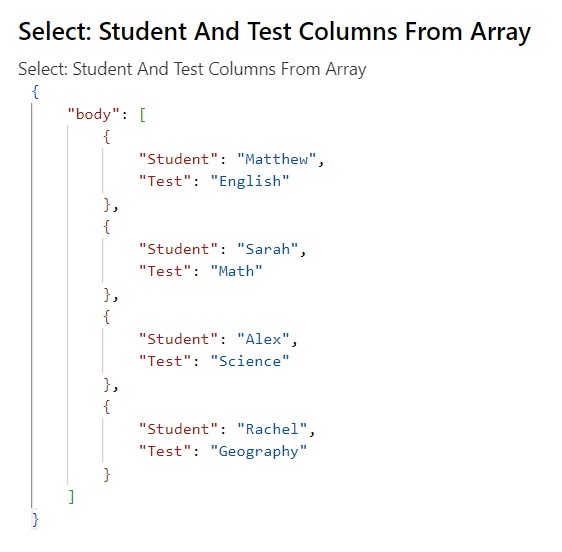Select the "Science" test value
562x552 pixels.
[250, 361]
